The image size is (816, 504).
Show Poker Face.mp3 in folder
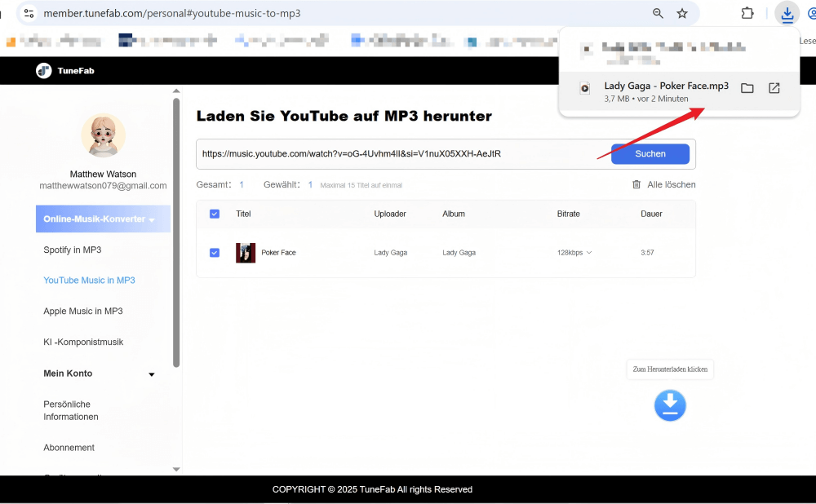coord(747,88)
